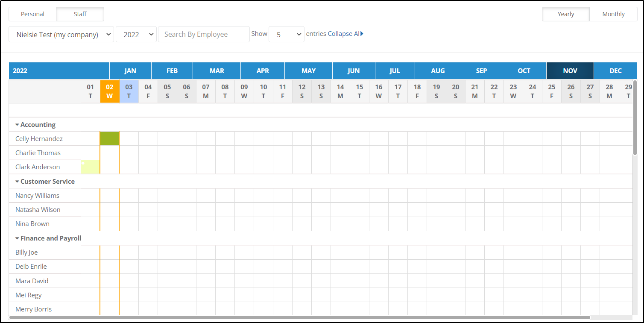The image size is (644, 323).
Task: Select employee Deib Enrile
Action: [x=31, y=267]
